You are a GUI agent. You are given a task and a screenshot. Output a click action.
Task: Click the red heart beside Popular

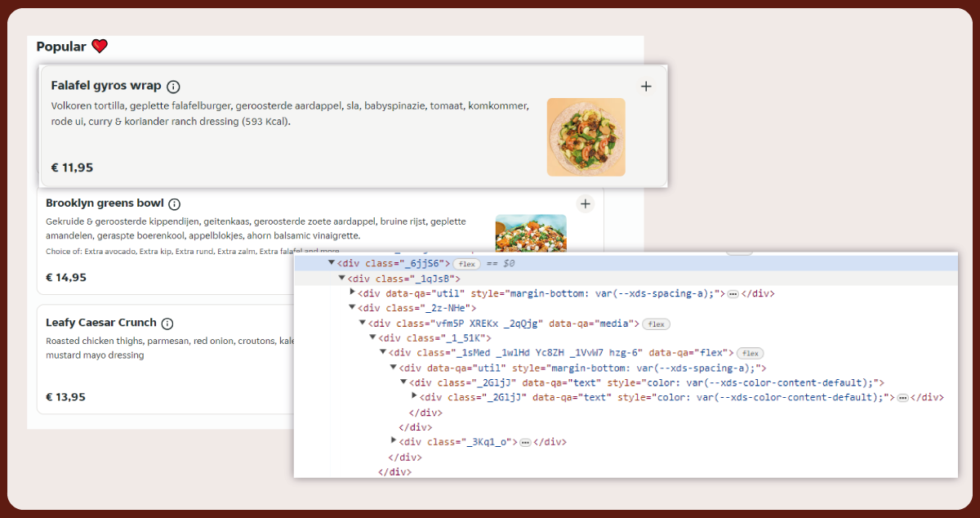(x=100, y=47)
